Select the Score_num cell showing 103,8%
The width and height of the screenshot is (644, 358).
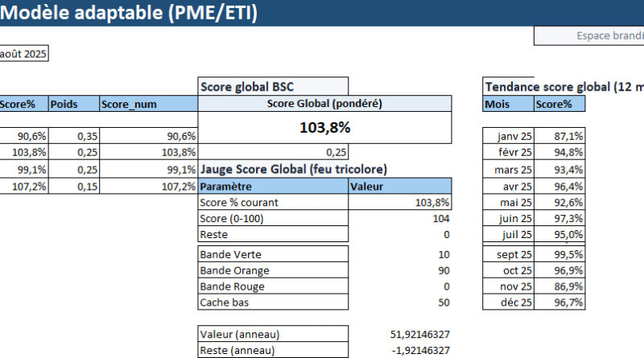click(149, 152)
